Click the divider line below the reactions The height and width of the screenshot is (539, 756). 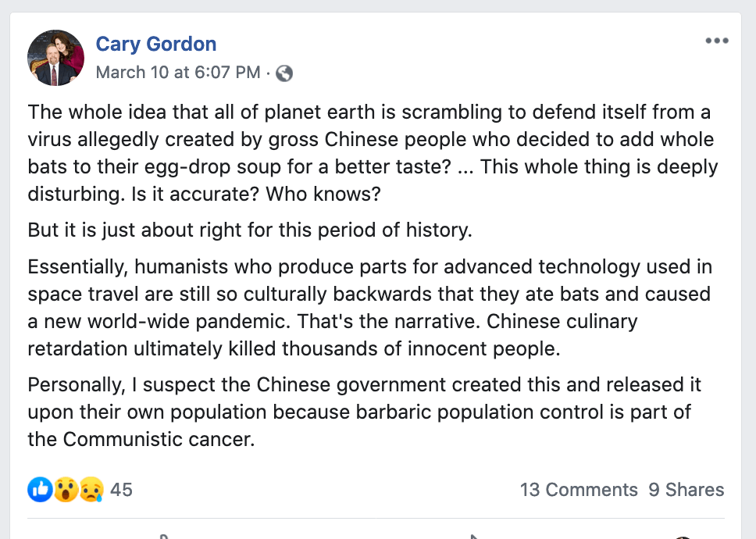376,518
